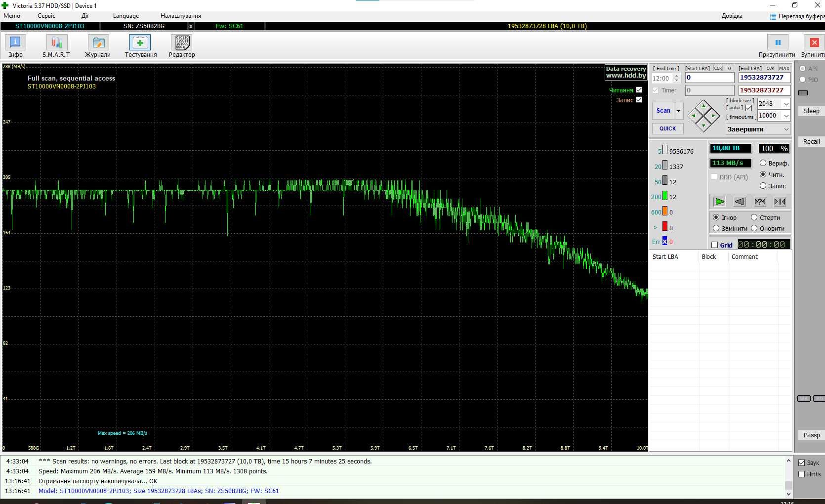Select the butterfly scan mode icon
The width and height of the screenshot is (825, 504).
pyautogui.click(x=780, y=202)
